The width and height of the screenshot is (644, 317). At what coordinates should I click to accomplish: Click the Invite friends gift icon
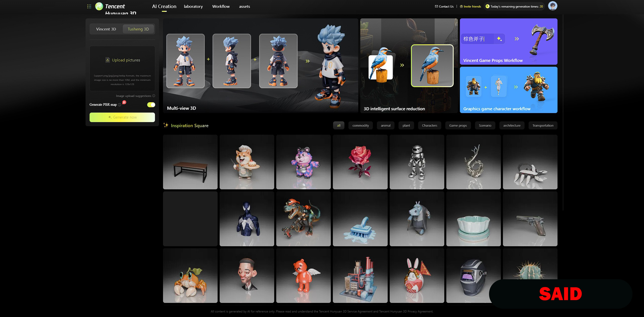461,6
